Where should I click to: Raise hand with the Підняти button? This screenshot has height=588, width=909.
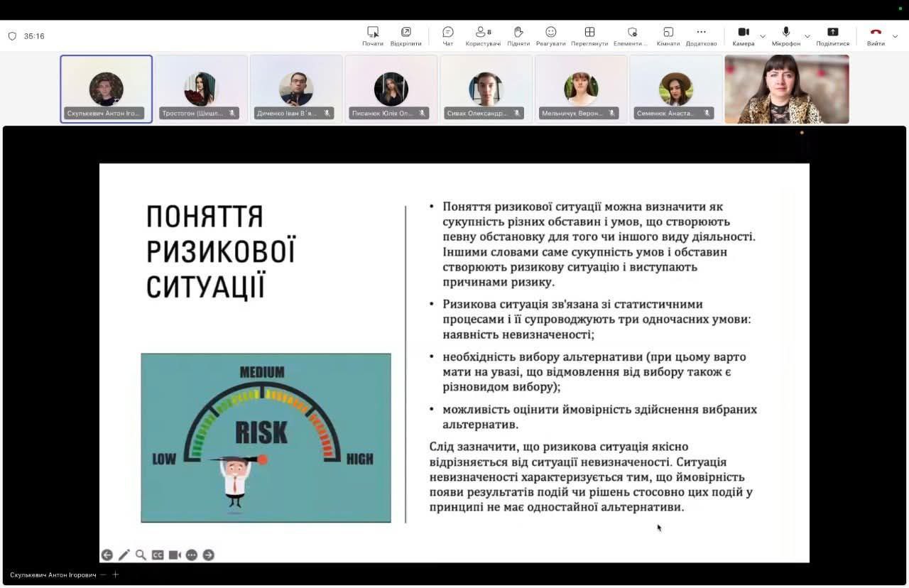pyautogui.click(x=518, y=36)
